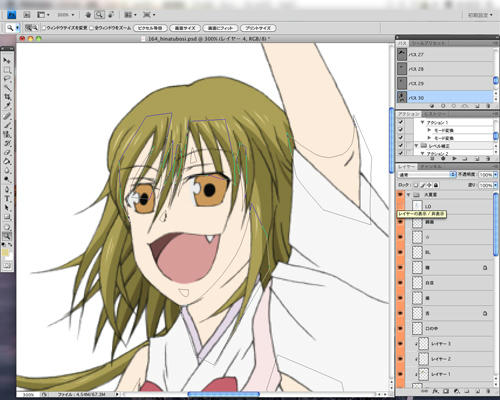Image resolution: width=500 pixels, height=400 pixels.
Task: Toggle Quick Mask mode button
Action: [7, 266]
